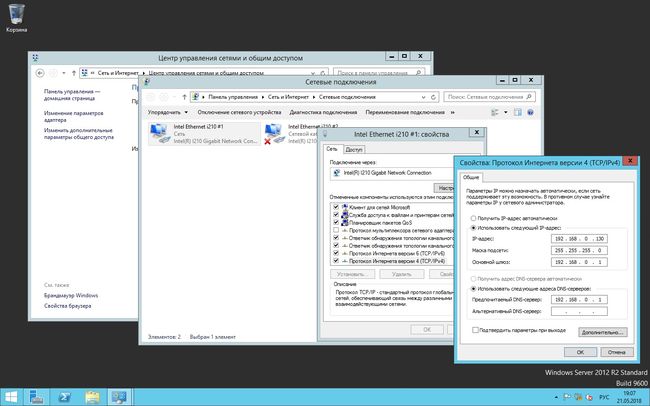
Task: Click the Предпочитаемый DNS-сервер field
Action: 579,299
